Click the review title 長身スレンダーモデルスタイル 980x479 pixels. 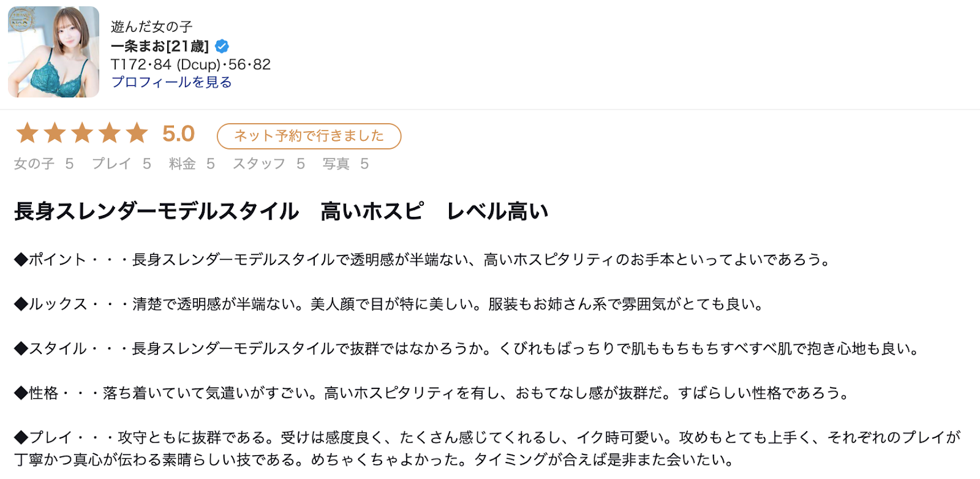coord(156,211)
